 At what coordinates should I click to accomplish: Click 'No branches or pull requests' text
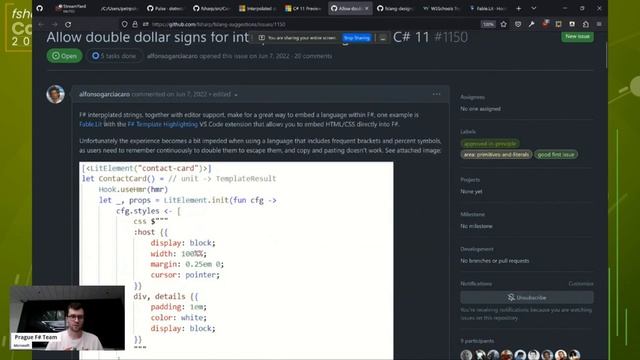(x=495, y=261)
